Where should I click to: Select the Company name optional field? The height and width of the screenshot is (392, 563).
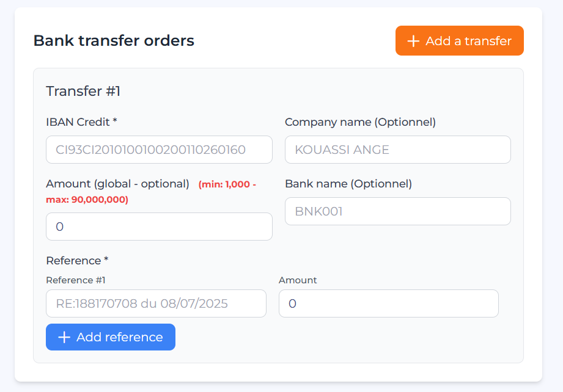point(397,150)
